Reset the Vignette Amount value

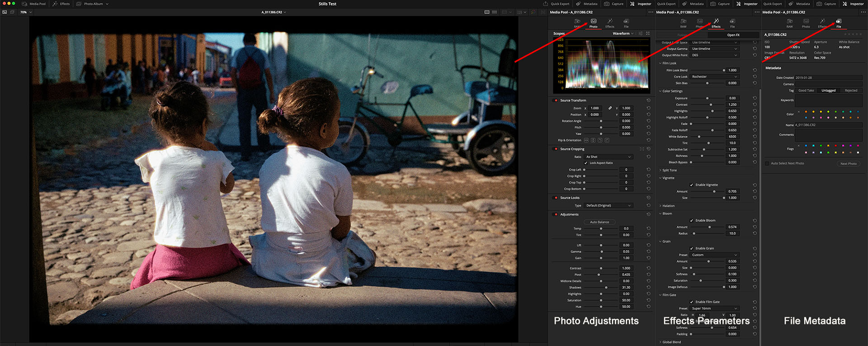(x=755, y=191)
